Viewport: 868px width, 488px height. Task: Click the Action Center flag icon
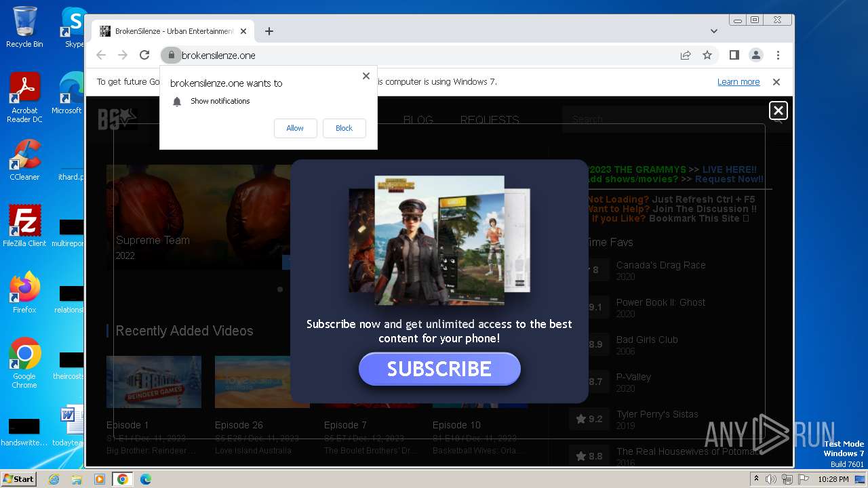point(804,479)
